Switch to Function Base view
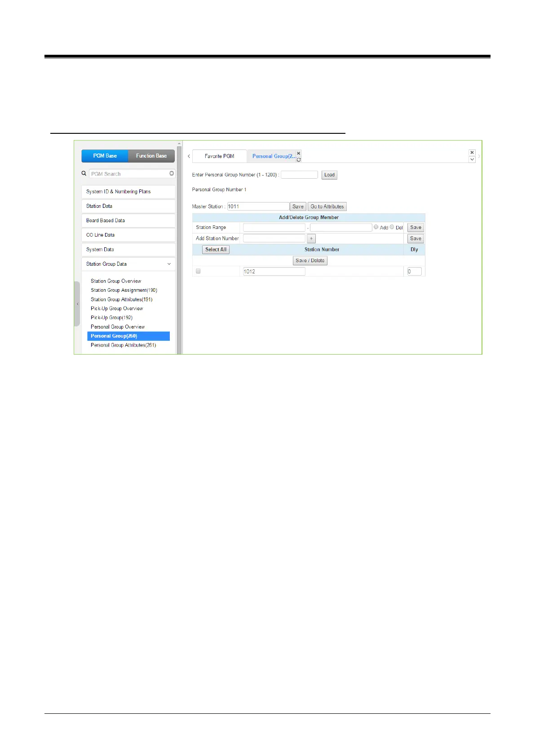Screen dimensions: 535x756 click(x=151, y=156)
